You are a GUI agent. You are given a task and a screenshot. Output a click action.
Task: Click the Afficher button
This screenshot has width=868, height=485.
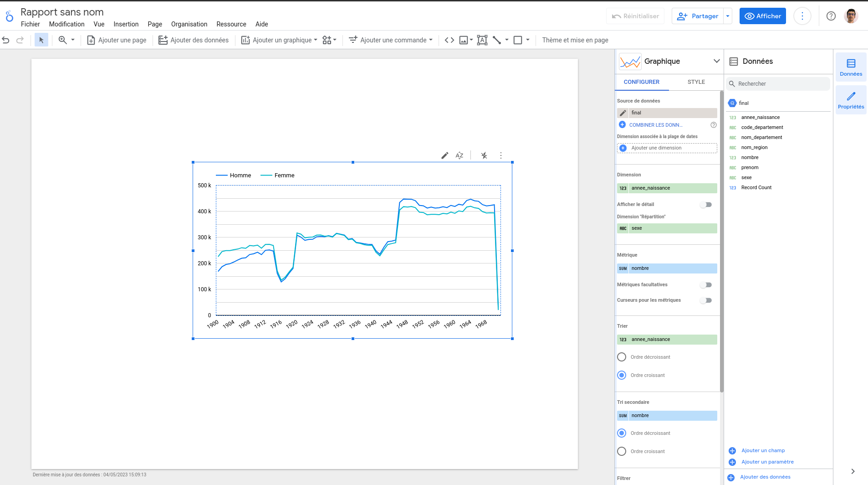(x=762, y=16)
